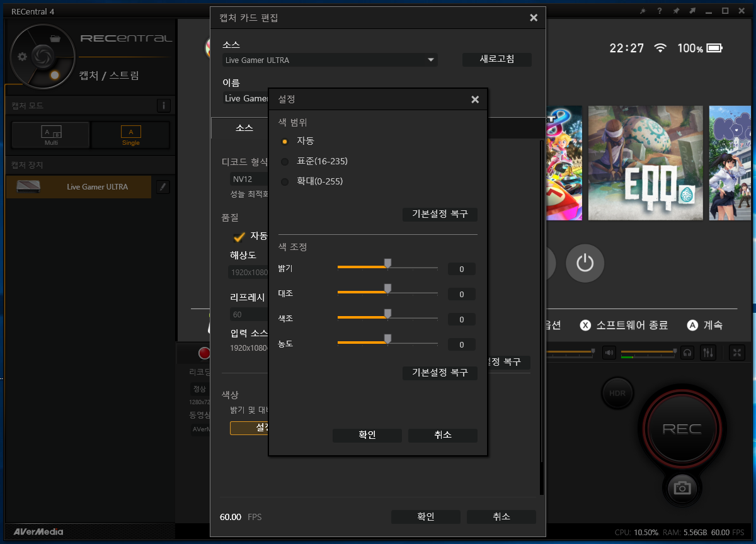Open the audio mixer icon
Viewport: 756px width, 544px height.
point(707,353)
